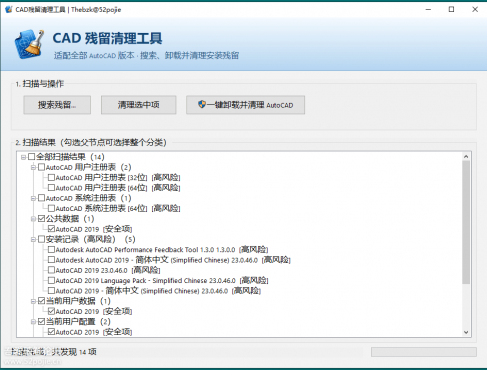The height and width of the screenshot is (370, 487).
Task: Collapse the 当前用户配置 tree node
Action: pyautogui.click(x=33, y=322)
